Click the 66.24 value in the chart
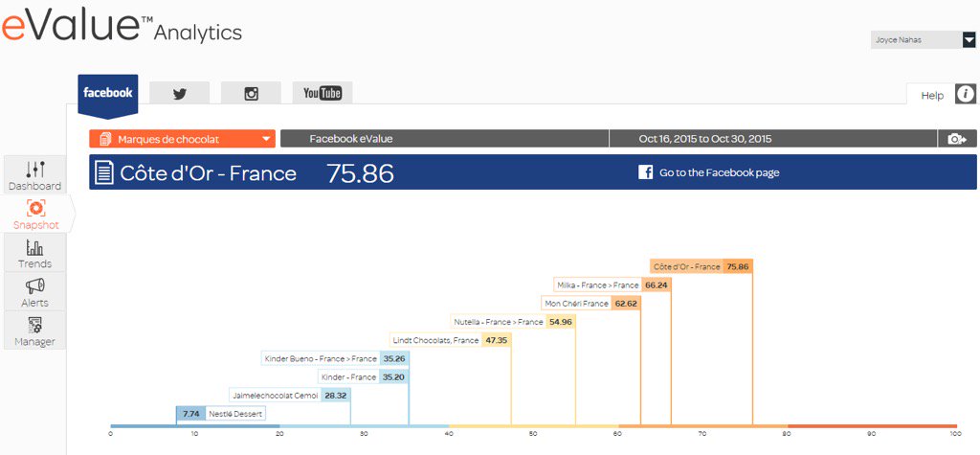Image resolution: width=980 pixels, height=455 pixels. coord(657,285)
